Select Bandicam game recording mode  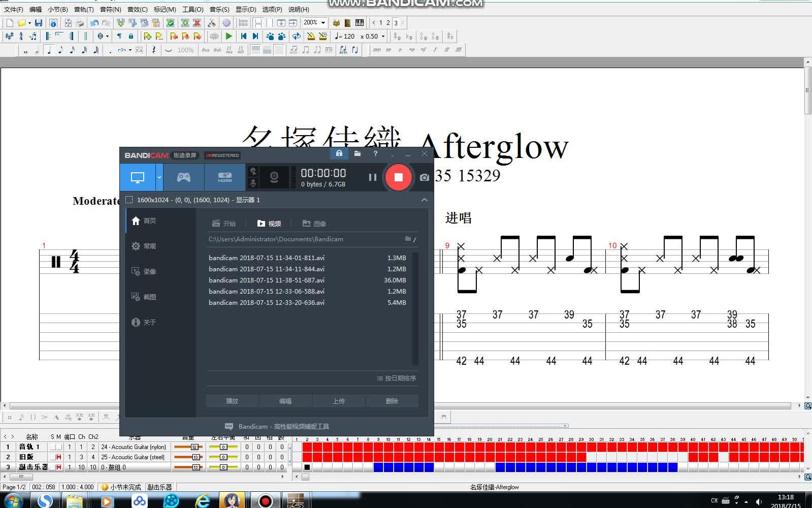tap(183, 177)
